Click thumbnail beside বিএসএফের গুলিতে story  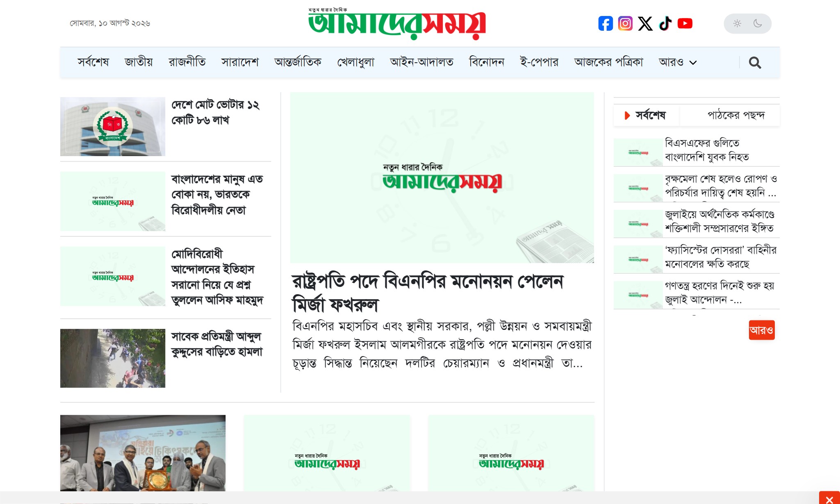(x=638, y=152)
